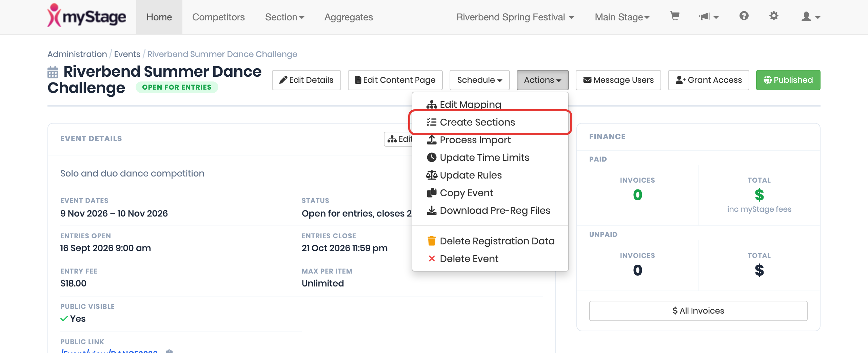Viewport: 868px width, 353px height.
Task: Collapse the Actions dropdown button
Action: point(542,80)
